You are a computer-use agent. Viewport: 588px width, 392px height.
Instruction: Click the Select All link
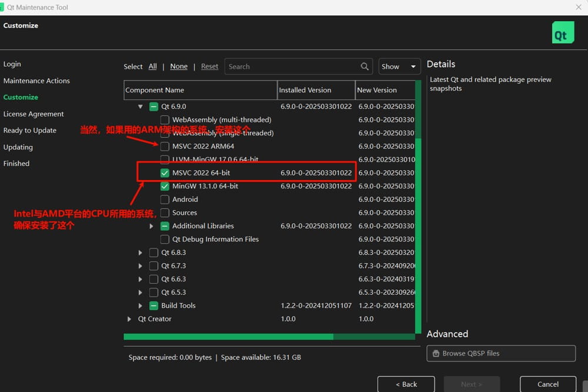(153, 67)
